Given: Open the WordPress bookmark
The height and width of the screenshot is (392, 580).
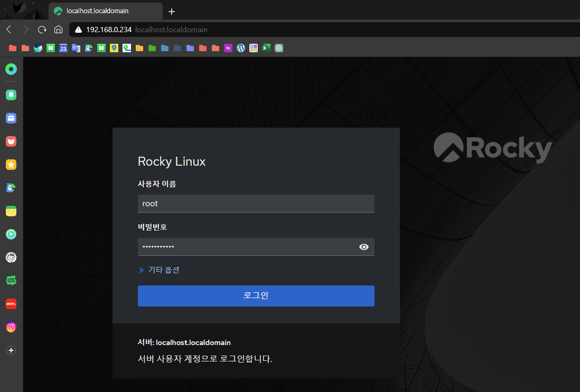Looking at the screenshot, I should tap(241, 48).
